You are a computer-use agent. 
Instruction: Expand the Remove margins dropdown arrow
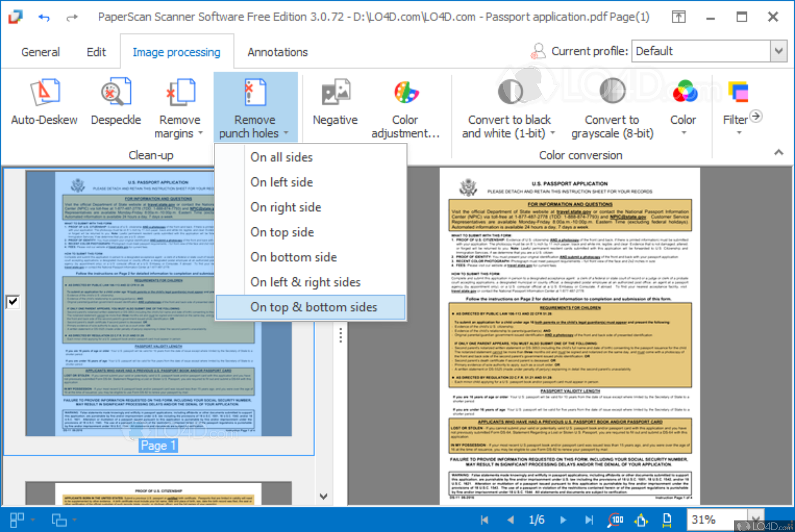click(201, 133)
